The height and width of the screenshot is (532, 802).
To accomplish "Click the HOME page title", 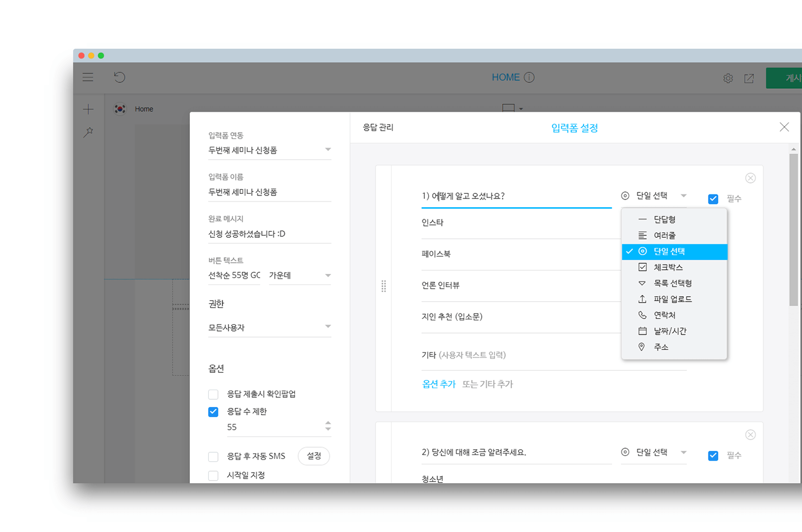I will (505, 77).
